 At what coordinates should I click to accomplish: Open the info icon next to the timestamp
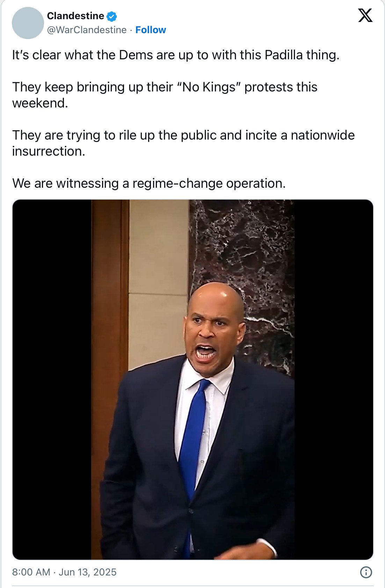pos(366,572)
